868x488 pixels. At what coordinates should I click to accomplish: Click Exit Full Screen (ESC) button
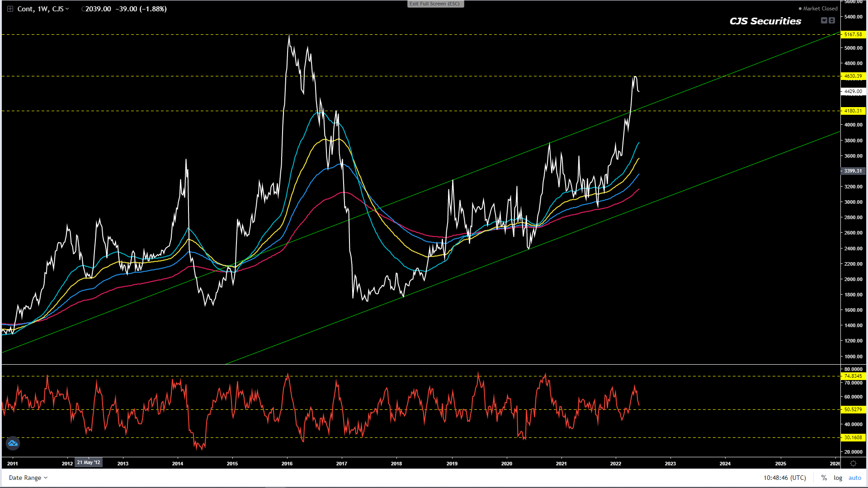(x=435, y=4)
